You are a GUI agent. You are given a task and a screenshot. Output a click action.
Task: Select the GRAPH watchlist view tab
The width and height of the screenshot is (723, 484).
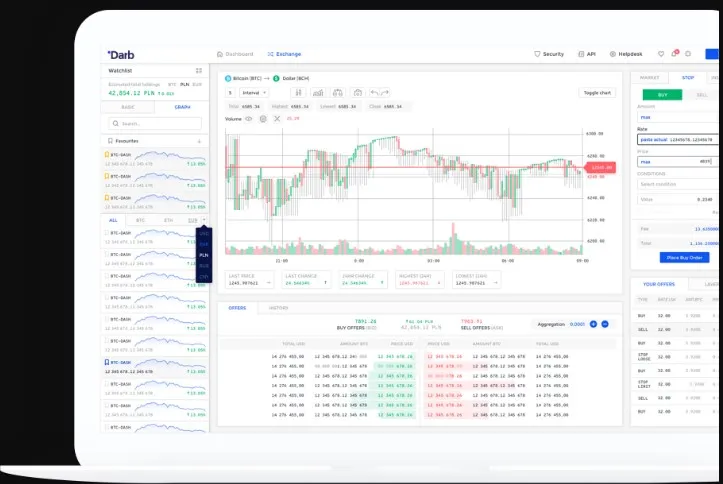click(x=182, y=107)
